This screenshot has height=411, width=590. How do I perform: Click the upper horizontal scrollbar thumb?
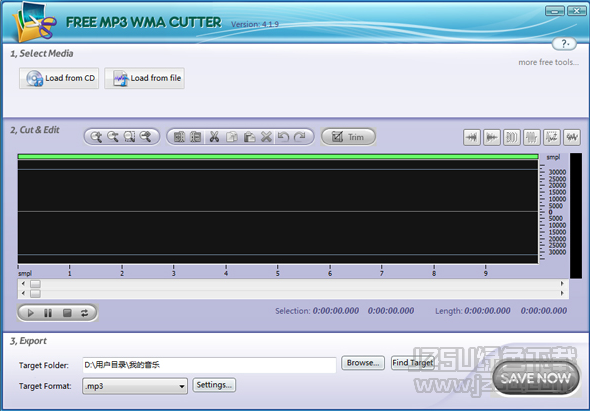pos(35,284)
